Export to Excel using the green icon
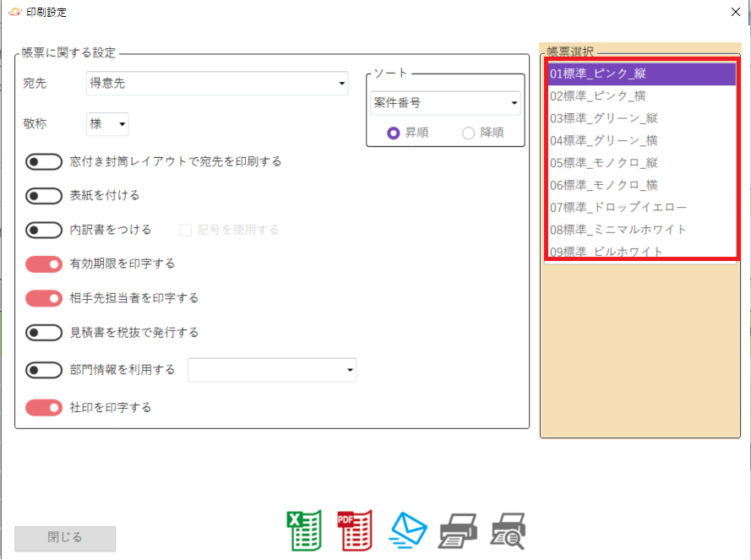751x560 pixels. coord(303,531)
